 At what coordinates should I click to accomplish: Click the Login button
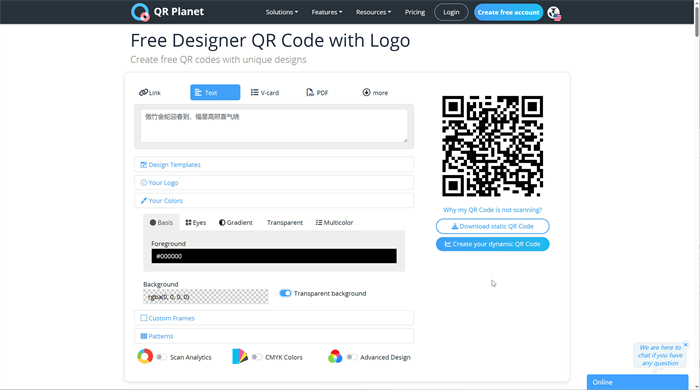(451, 12)
